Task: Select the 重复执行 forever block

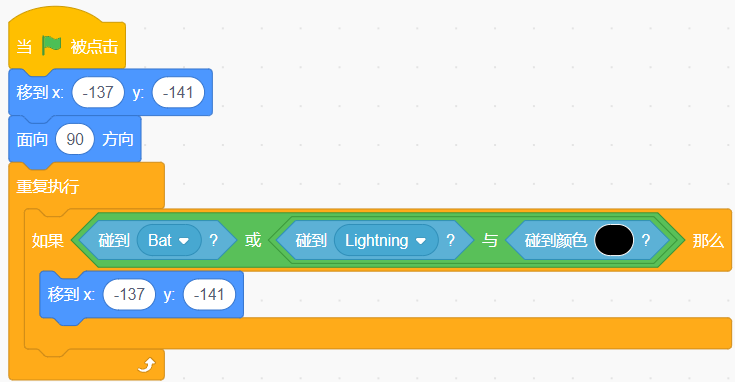Action: tap(48, 187)
